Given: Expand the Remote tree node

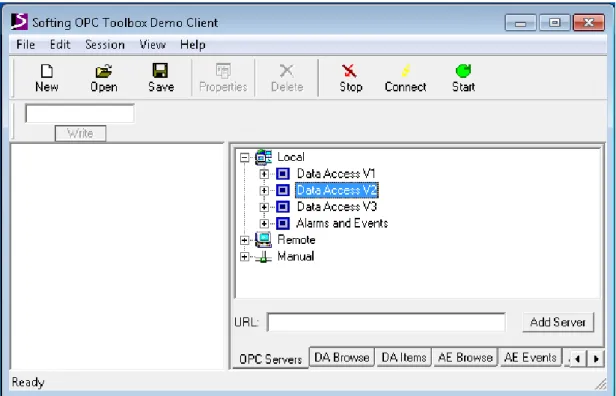Looking at the screenshot, I should point(245,240).
